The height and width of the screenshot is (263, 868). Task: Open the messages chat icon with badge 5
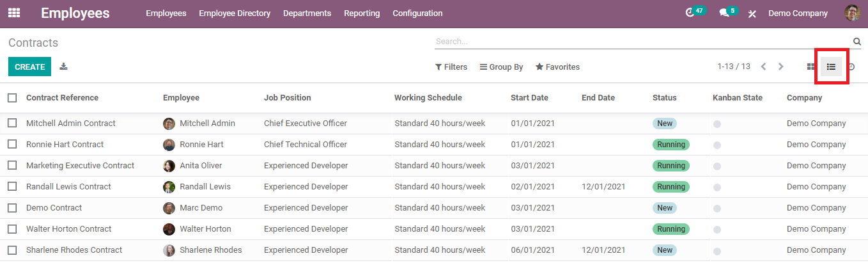(x=724, y=13)
